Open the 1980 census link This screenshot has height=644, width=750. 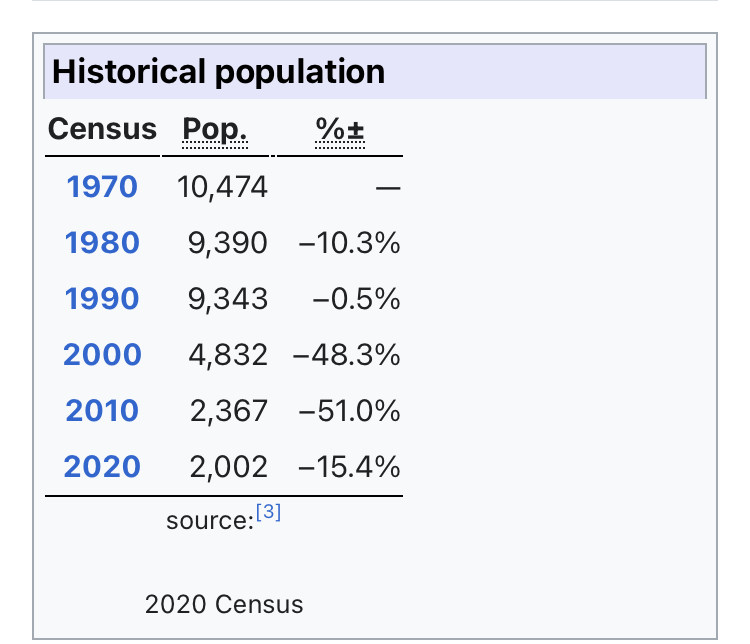coord(102,243)
